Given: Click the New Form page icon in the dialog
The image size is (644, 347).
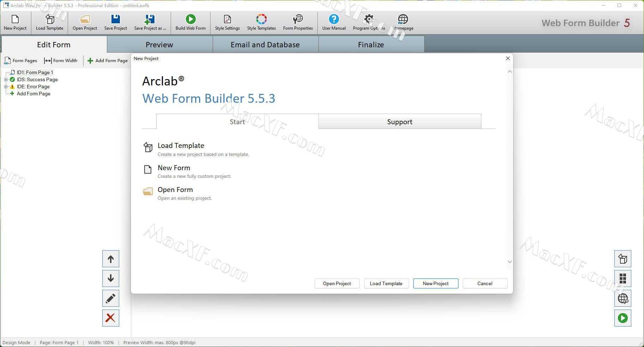Looking at the screenshot, I should click(148, 169).
